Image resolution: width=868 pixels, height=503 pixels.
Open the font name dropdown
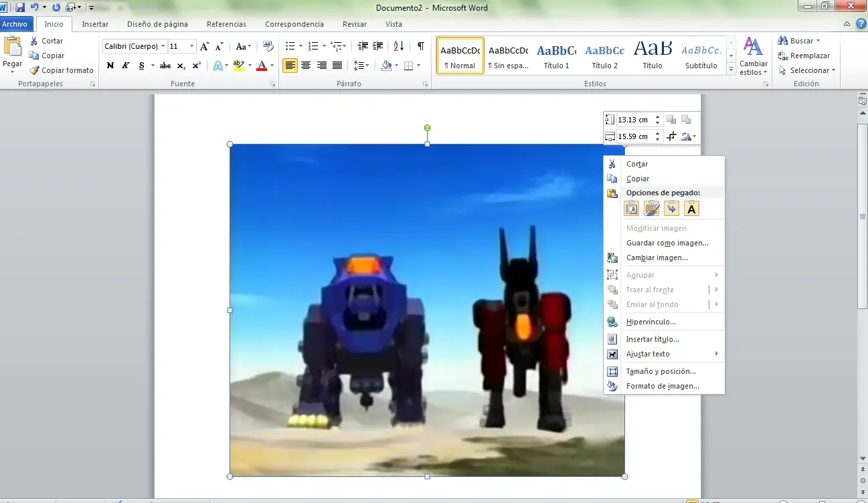[x=163, y=46]
